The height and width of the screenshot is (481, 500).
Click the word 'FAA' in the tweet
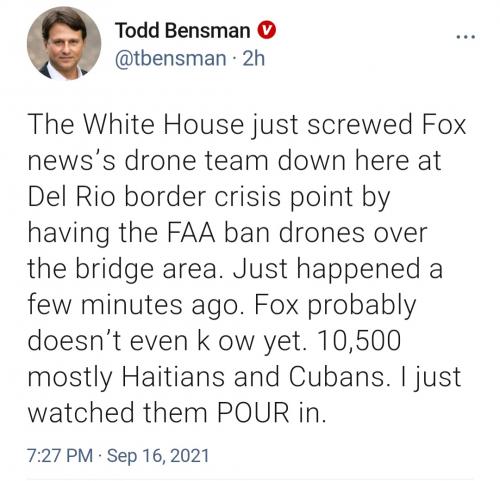coord(191,233)
